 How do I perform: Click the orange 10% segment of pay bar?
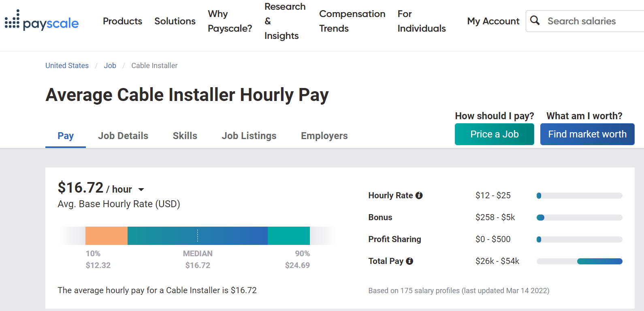click(x=107, y=236)
